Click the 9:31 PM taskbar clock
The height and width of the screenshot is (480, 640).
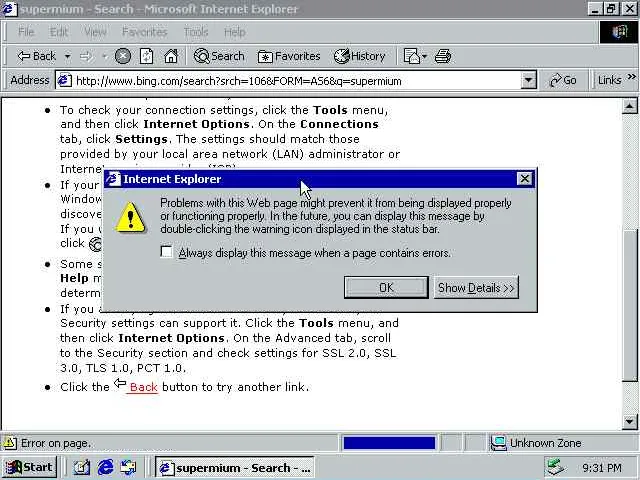[602, 468]
